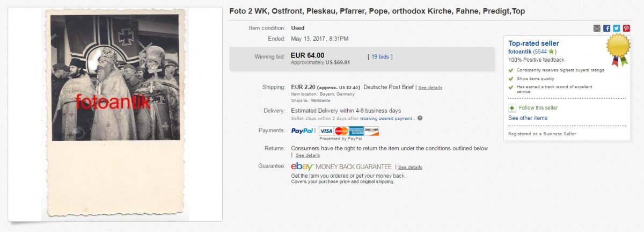Share listing on Facebook icon
Image resolution: width=644 pixels, height=232 pixels.
606,28
